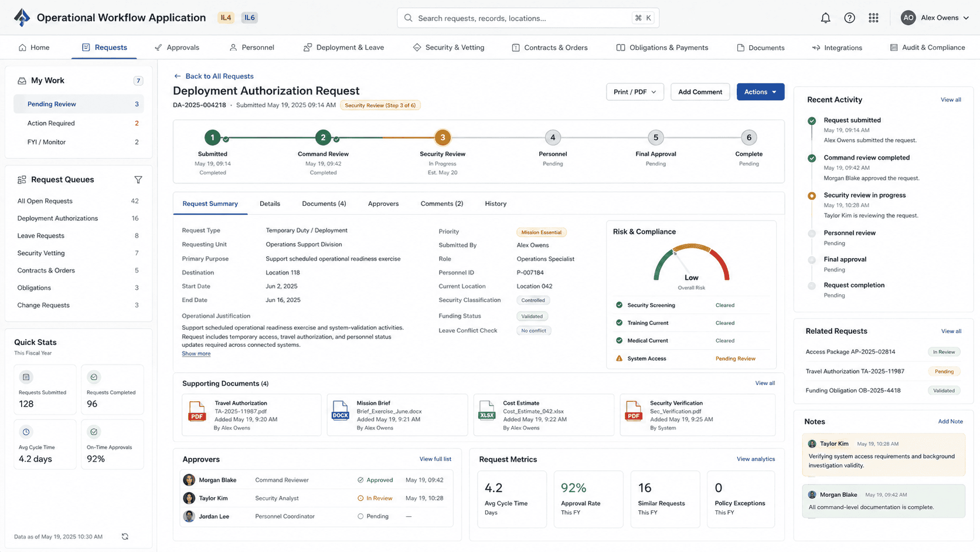Screen dimensions: 980x552
Task: Click the application logo icon
Action: (x=22, y=18)
